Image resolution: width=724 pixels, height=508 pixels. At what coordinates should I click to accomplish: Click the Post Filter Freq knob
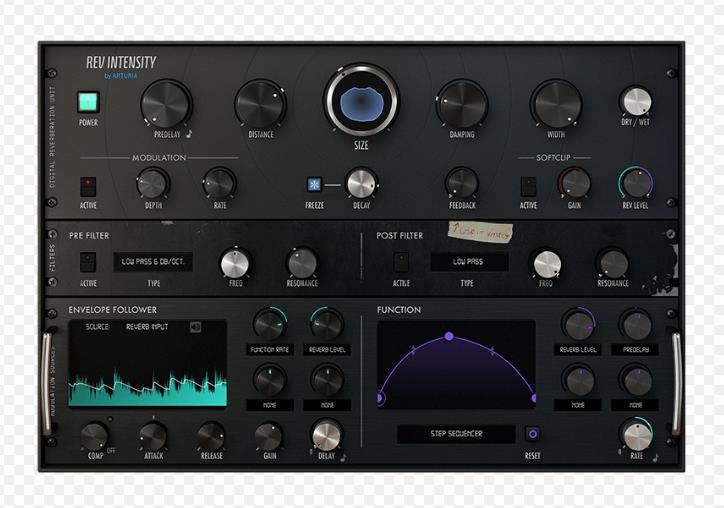tap(546, 264)
